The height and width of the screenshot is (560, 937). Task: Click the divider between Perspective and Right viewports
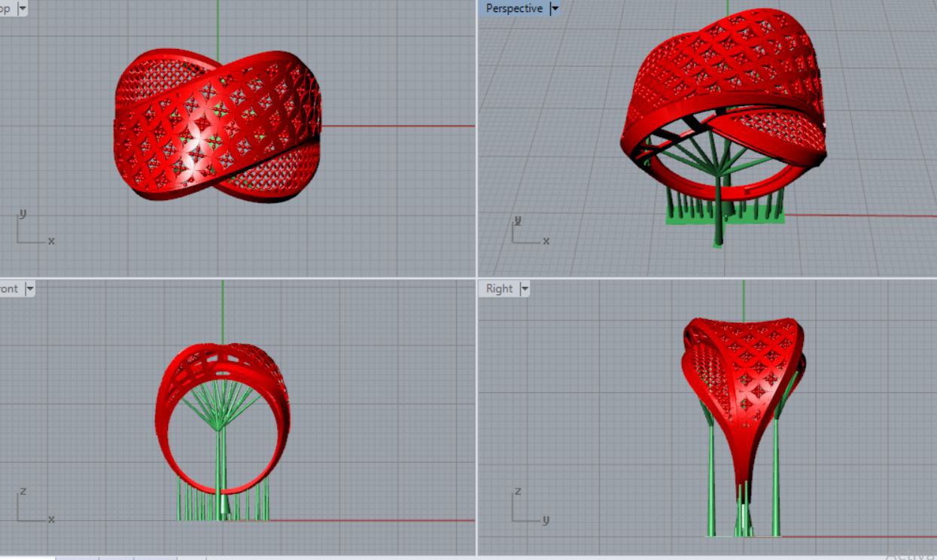tap(707, 278)
